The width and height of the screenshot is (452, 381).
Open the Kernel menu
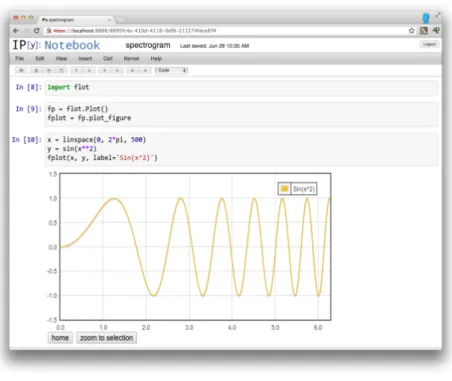tap(131, 58)
